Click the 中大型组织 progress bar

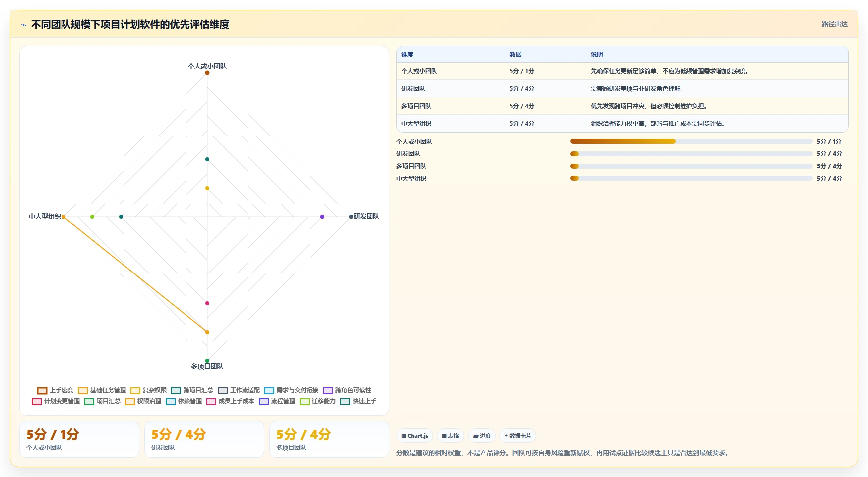point(691,178)
